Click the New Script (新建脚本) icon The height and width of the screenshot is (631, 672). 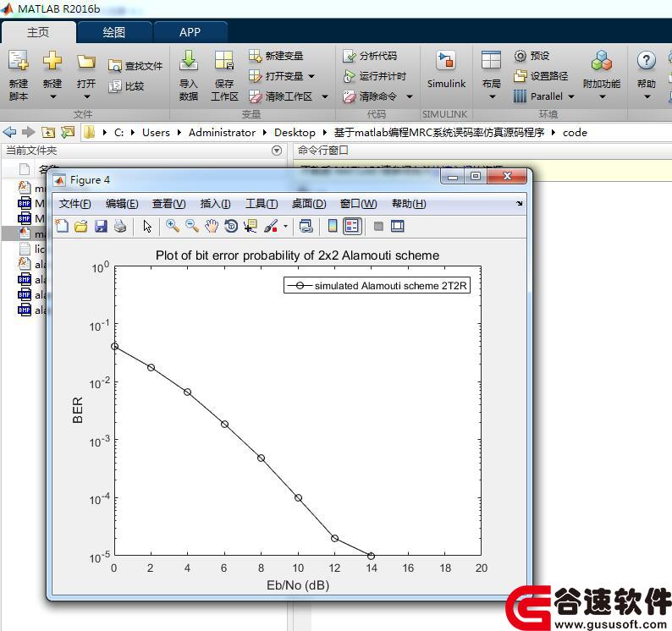[18, 61]
